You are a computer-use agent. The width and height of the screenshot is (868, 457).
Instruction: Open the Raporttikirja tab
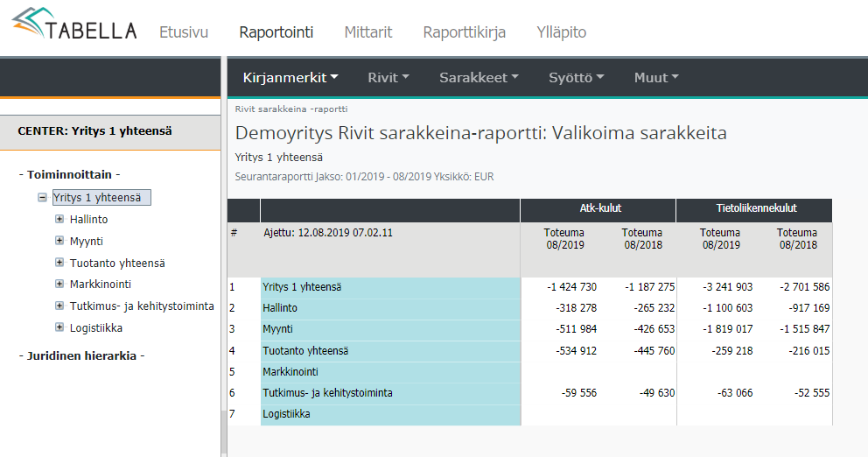tap(465, 32)
